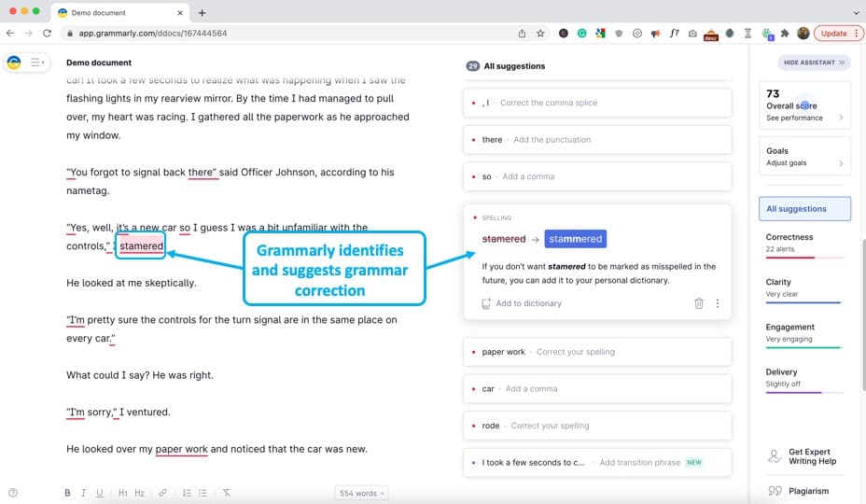The height and width of the screenshot is (504, 866).
Task: Expand the 'rode' spelling suggestion
Action: coord(597,427)
